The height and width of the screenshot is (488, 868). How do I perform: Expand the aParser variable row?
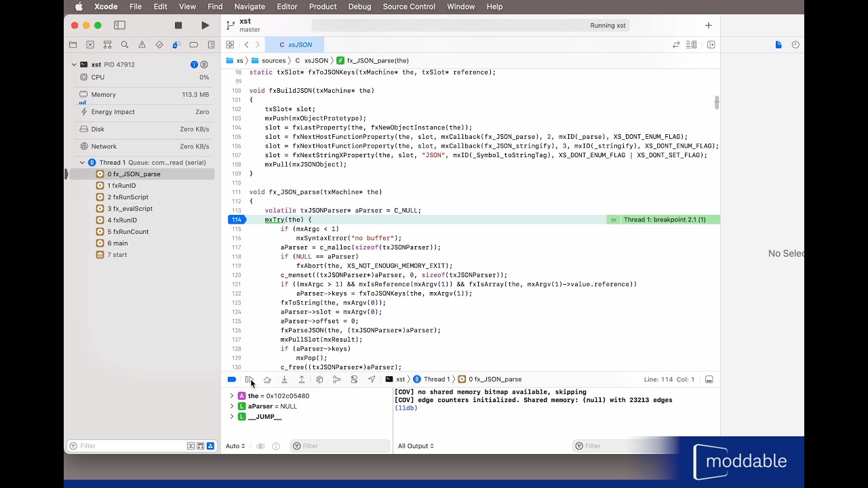tap(232, 406)
